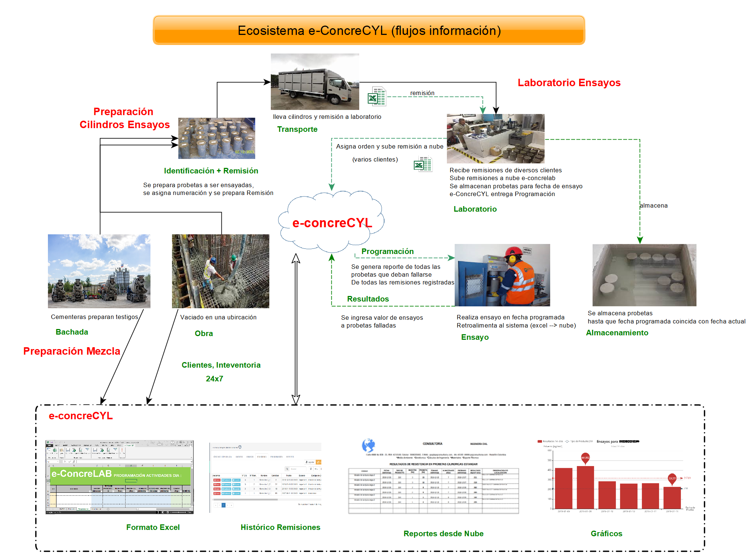
Task: Expand the Excel formula bar arrow
Action: 191,462
